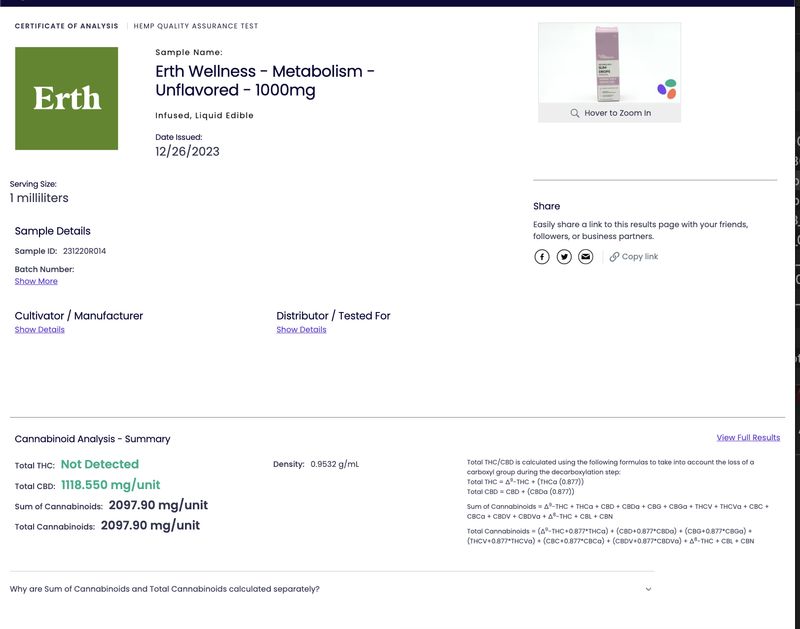
Task: Click the Total THC 'Not Detected' value
Action: pyautogui.click(x=100, y=464)
